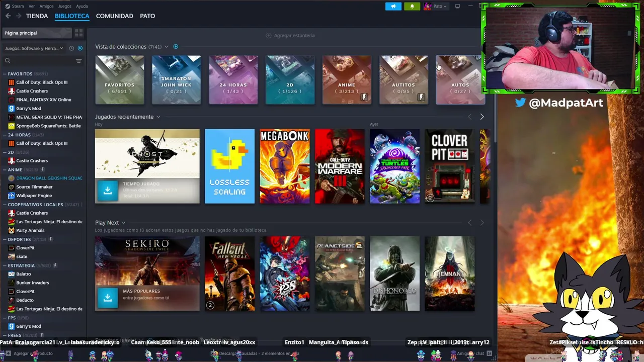Open advanced filter options icon
The width and height of the screenshot is (644, 362).
[x=78, y=61]
